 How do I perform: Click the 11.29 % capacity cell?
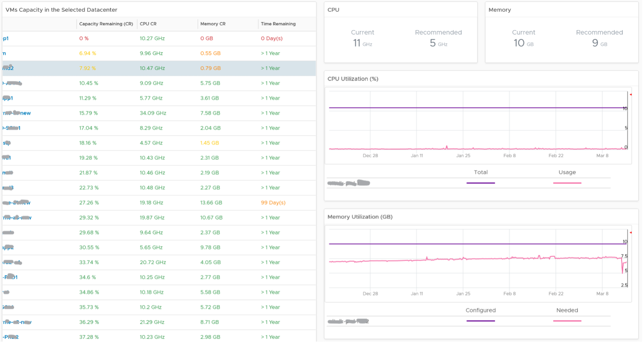tap(88, 98)
